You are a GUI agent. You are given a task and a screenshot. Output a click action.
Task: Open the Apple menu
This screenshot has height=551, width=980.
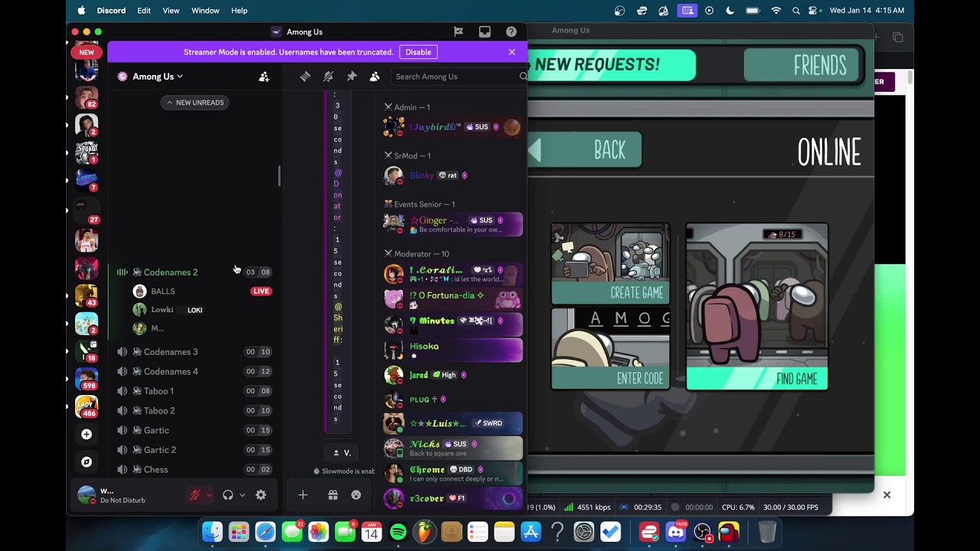click(x=81, y=11)
